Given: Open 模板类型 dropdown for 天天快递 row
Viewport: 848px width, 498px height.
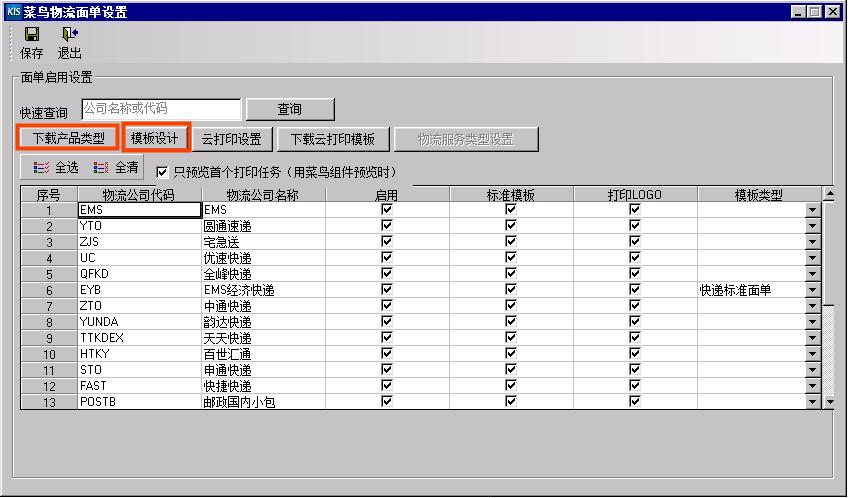Looking at the screenshot, I should [x=813, y=338].
